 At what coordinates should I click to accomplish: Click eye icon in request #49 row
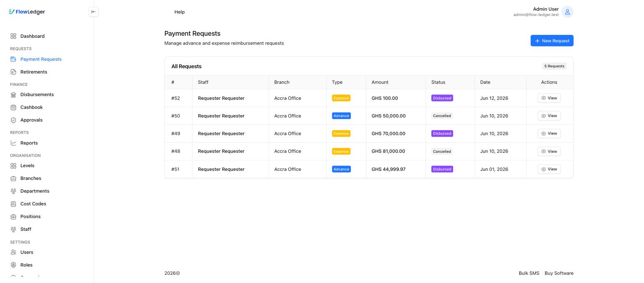point(544,133)
